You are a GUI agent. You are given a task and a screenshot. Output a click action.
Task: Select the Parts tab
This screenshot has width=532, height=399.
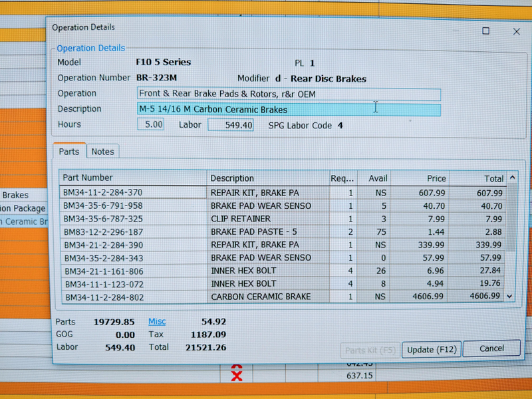pos(69,152)
